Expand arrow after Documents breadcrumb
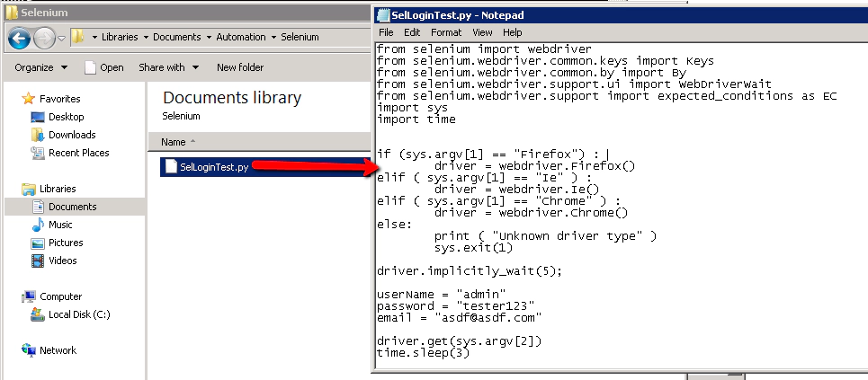Image resolution: width=868 pixels, height=380 pixels. (x=209, y=38)
